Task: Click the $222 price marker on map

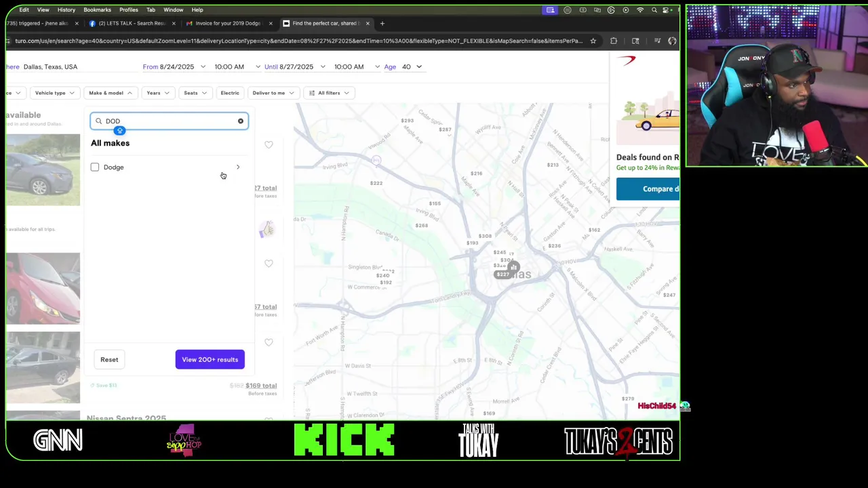Action: [376, 183]
